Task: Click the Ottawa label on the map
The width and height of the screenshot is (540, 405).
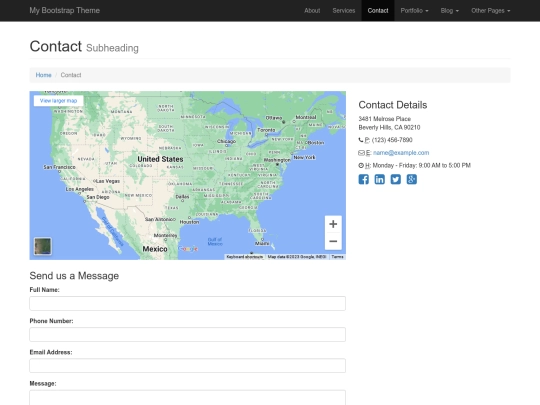Action: coord(274,118)
